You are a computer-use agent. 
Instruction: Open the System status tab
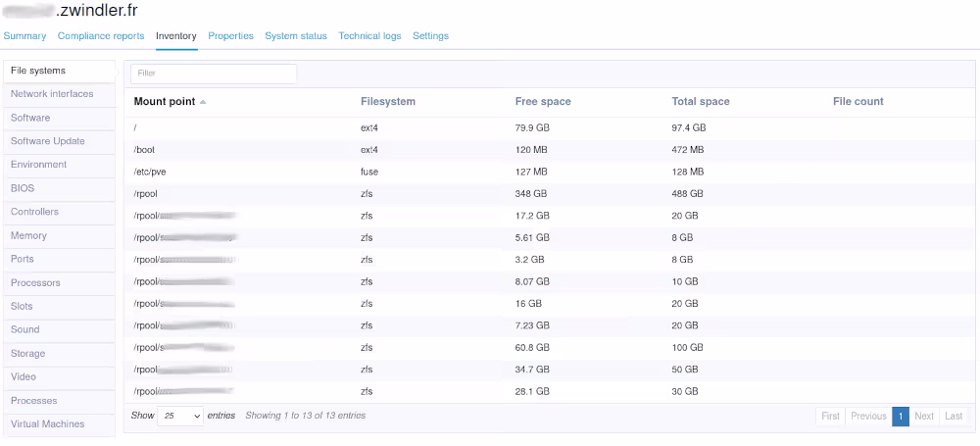[296, 36]
